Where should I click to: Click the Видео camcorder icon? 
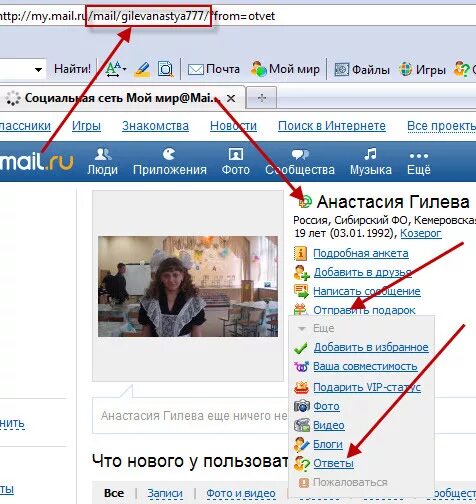point(302,425)
